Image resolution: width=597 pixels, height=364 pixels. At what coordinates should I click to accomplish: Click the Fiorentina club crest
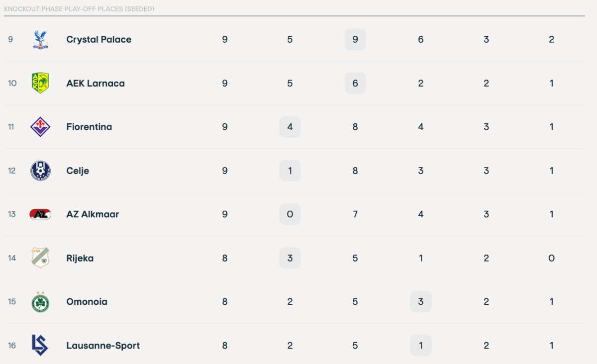(40, 127)
